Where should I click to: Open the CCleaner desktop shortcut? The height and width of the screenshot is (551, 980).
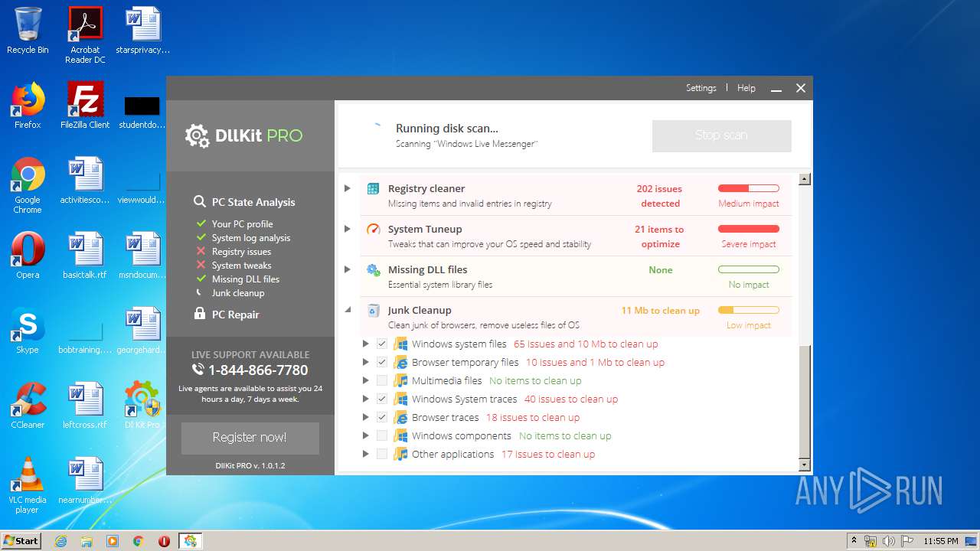28,406
